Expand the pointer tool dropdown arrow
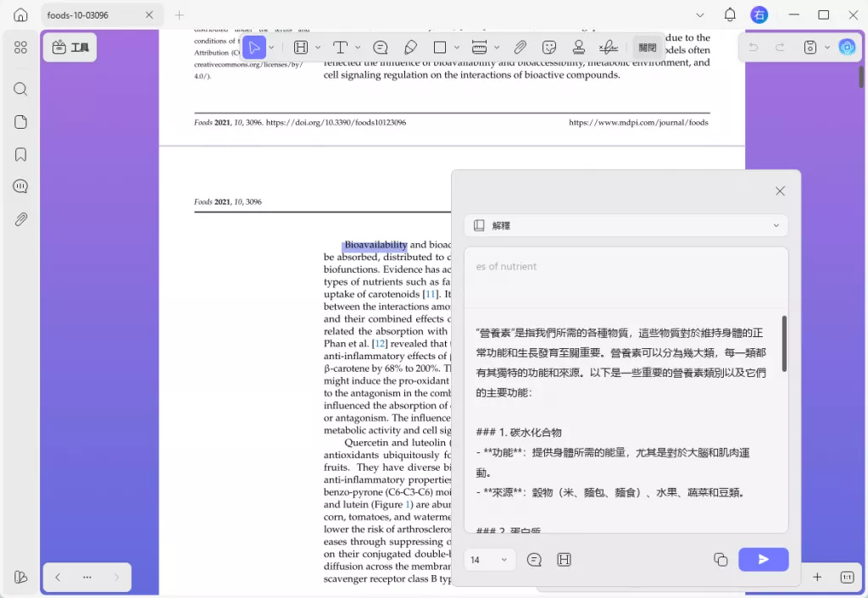The height and width of the screenshot is (598, 868). (x=271, y=47)
